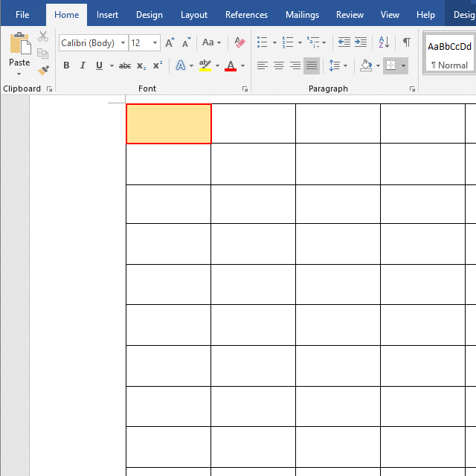Cut selection with scissors icon
This screenshot has width=476, height=476.
[x=43, y=36]
